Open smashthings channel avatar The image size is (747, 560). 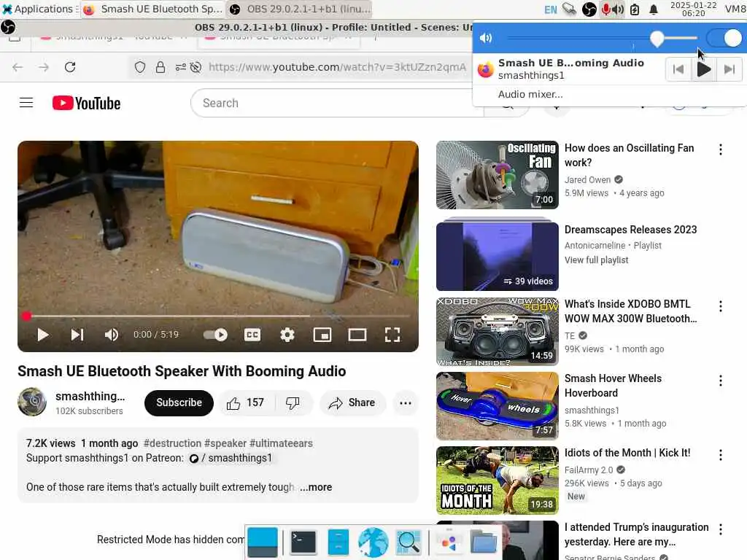tap(32, 402)
